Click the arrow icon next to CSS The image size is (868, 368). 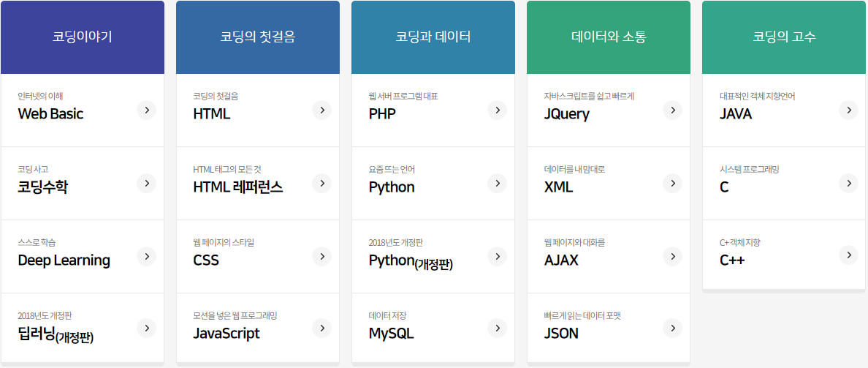pos(321,256)
